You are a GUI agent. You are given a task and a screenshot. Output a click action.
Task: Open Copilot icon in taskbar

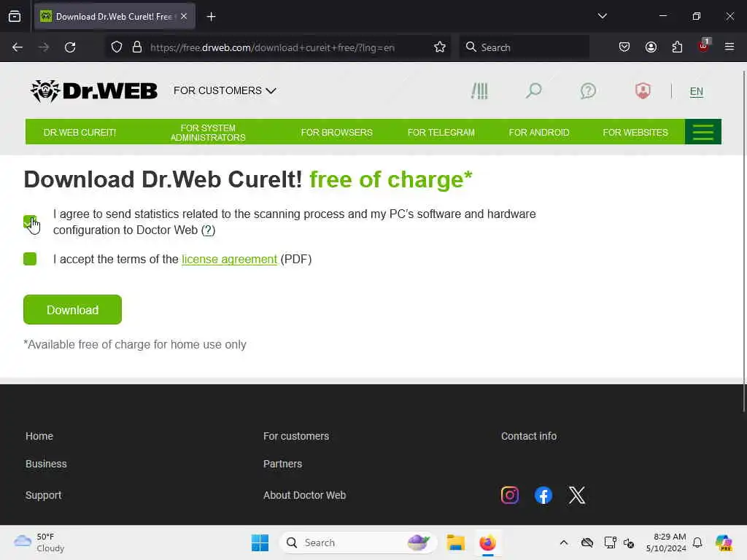point(724,542)
